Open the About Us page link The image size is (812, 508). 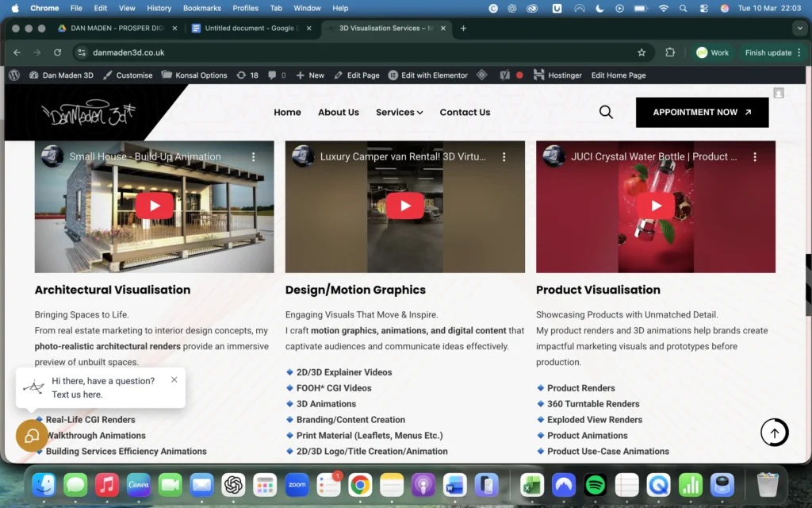(x=339, y=113)
